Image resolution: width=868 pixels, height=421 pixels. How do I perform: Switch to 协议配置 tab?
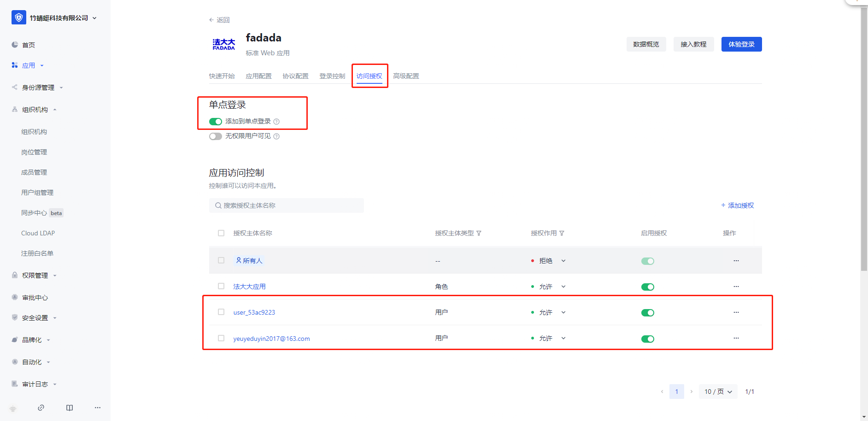296,76
